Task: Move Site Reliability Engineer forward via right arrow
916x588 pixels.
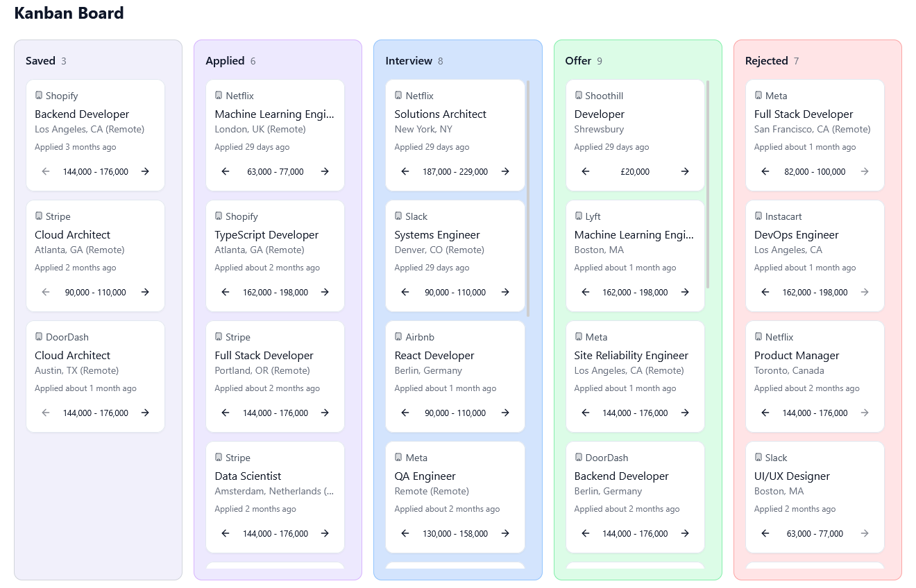Action: coord(685,413)
